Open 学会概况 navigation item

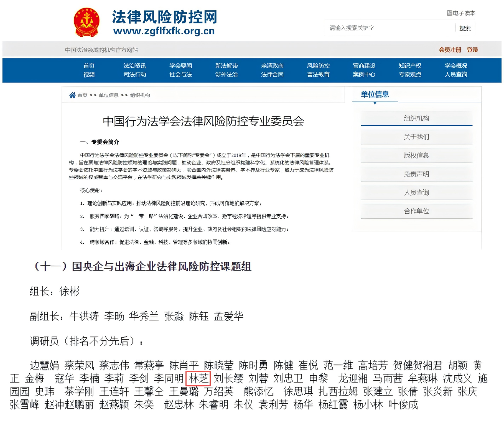(x=456, y=65)
